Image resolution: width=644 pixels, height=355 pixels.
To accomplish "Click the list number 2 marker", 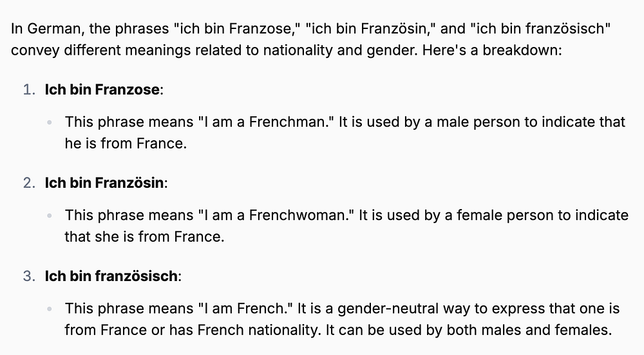I will pos(29,183).
